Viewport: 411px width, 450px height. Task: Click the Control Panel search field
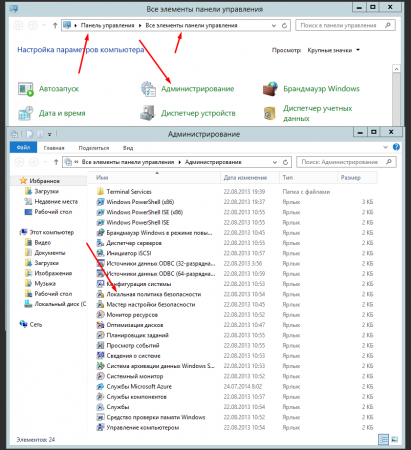click(x=345, y=25)
